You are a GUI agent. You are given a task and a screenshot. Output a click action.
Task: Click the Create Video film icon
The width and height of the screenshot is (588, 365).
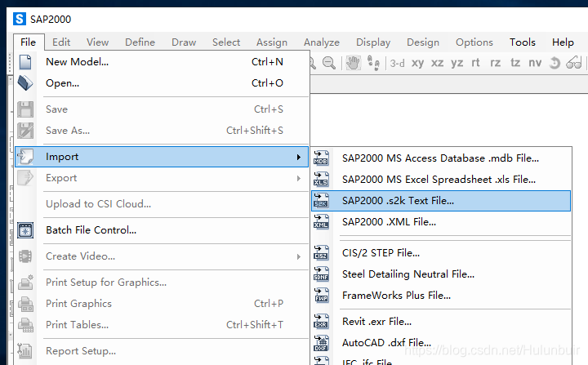pos(25,256)
